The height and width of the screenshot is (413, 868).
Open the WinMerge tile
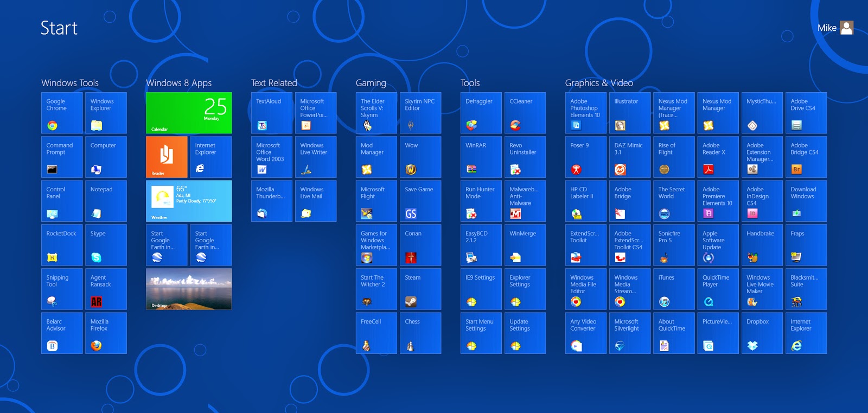coord(525,245)
